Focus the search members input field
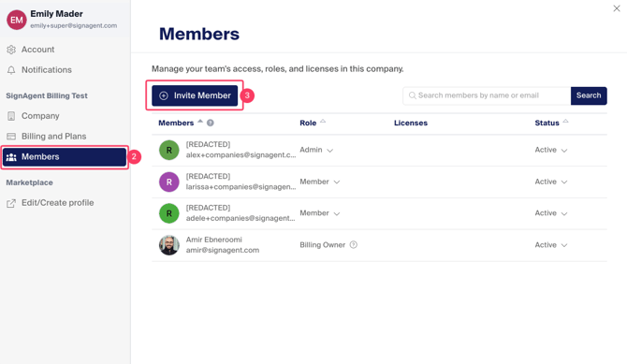627x364 pixels. 487,95
